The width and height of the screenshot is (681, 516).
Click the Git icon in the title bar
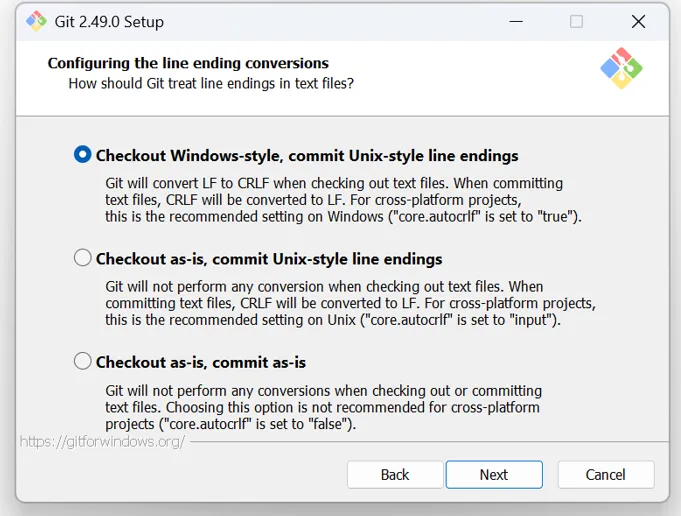(36, 21)
